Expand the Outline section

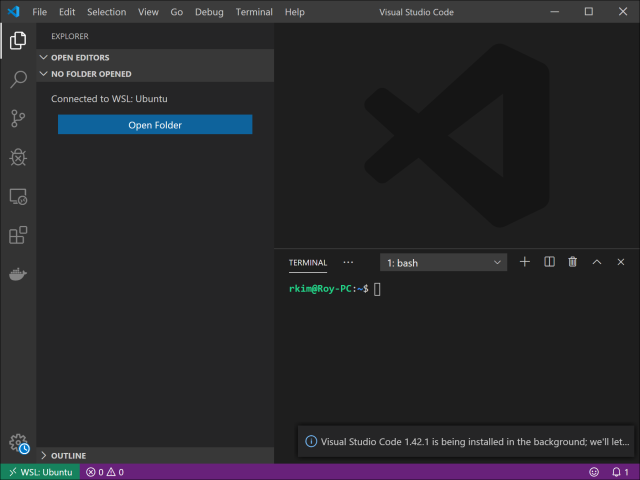[68, 455]
